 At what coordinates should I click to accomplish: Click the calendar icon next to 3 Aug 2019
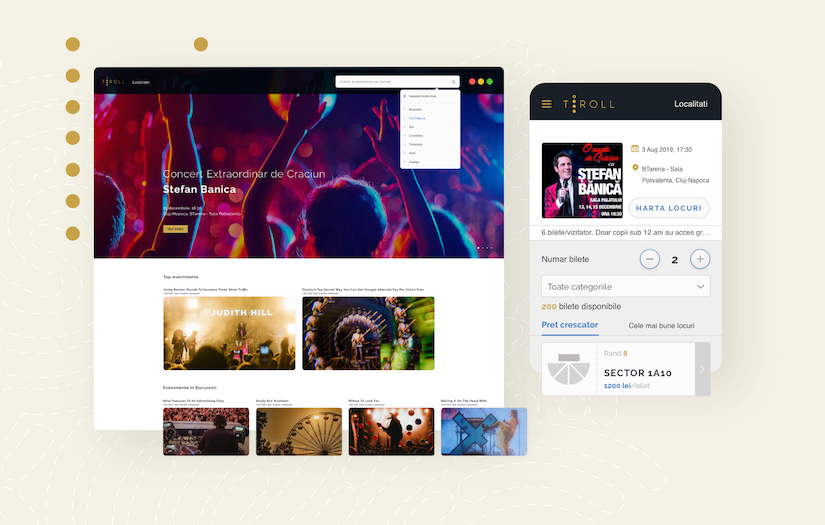pos(635,149)
